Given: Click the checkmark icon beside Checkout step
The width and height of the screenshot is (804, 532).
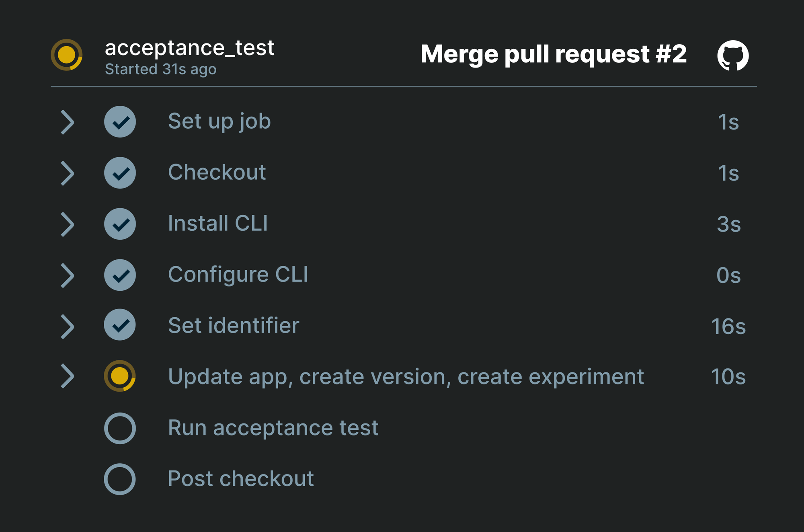Looking at the screenshot, I should (x=120, y=172).
